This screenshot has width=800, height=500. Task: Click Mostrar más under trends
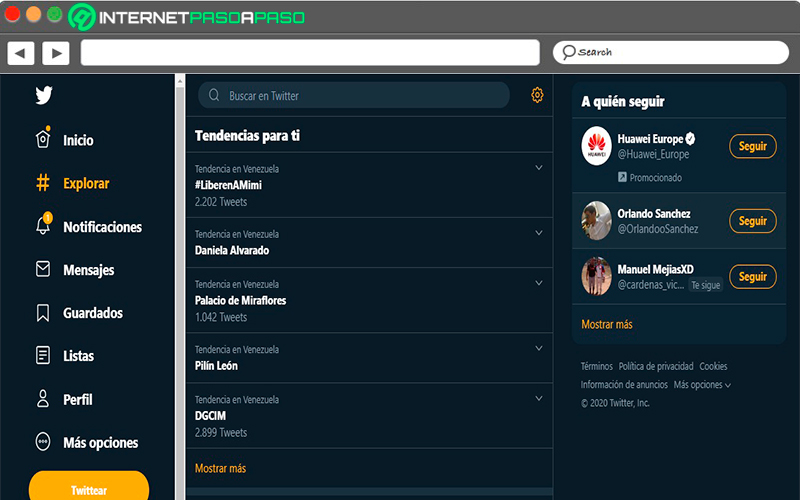[x=220, y=468]
